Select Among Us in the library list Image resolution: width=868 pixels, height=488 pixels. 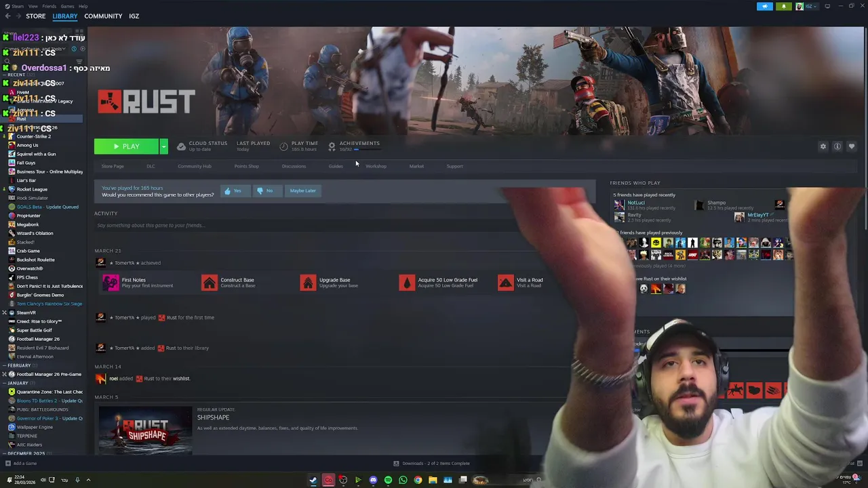tap(27, 145)
